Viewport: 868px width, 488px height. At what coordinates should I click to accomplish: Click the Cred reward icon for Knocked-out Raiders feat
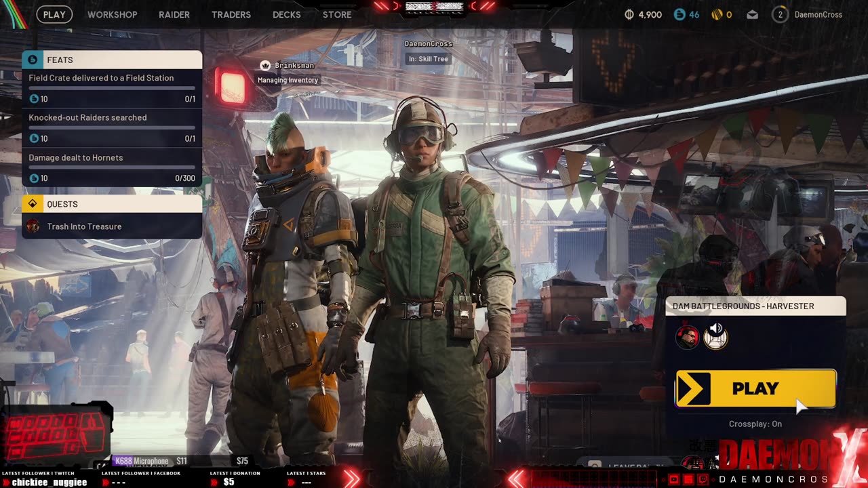click(x=34, y=138)
